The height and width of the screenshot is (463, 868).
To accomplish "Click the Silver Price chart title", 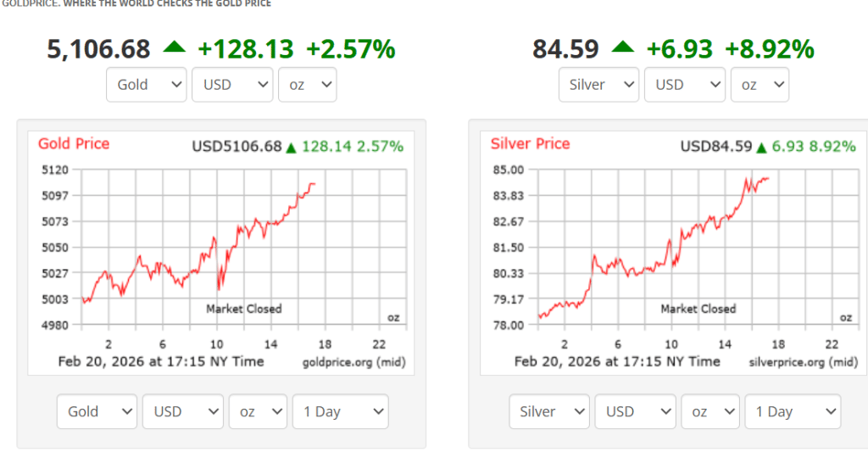I will point(530,144).
